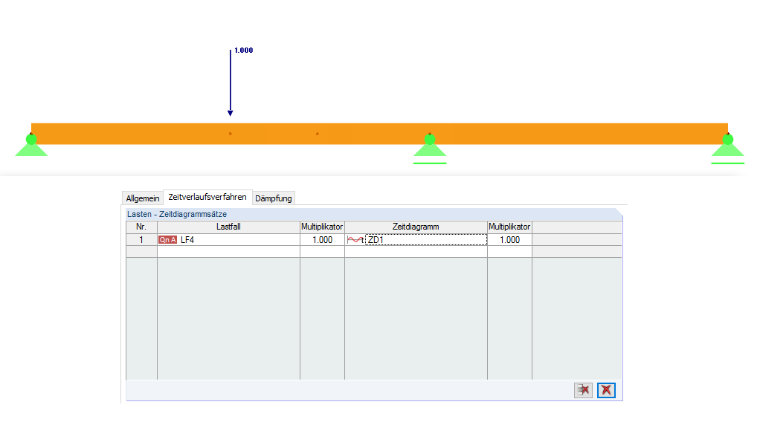Click the delete selected row icon
760x422 pixels.
pyautogui.click(x=583, y=390)
